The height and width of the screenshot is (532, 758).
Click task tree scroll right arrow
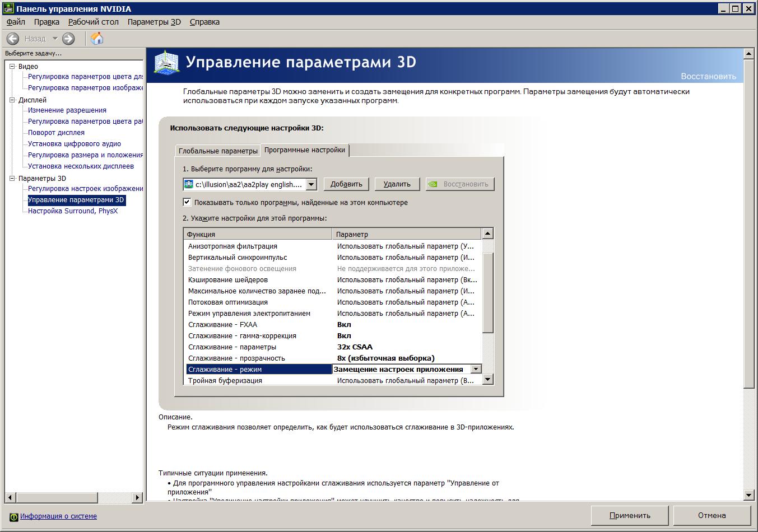coord(137,497)
